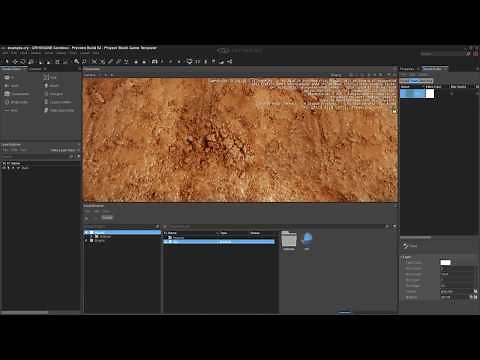This screenshot has width=480, height=360.
Task: Choose the Audio category in Create Object
Action: coord(12,86)
